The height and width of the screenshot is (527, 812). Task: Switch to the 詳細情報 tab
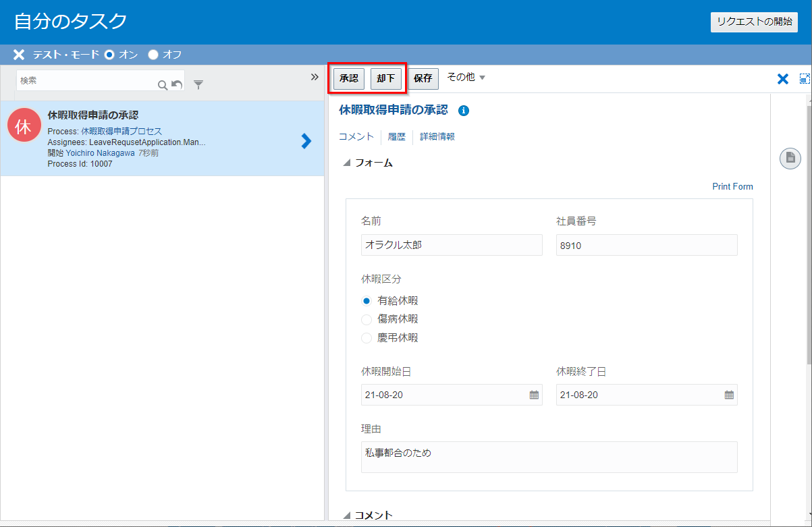pos(437,136)
